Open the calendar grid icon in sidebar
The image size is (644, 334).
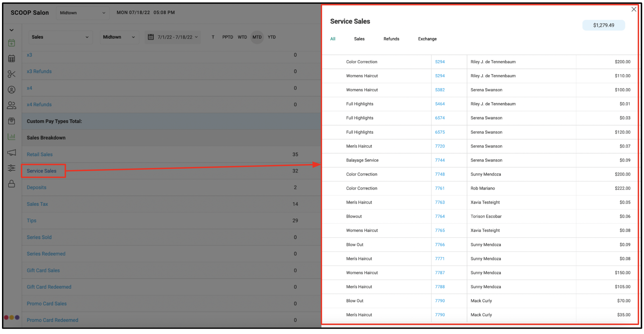(x=11, y=58)
